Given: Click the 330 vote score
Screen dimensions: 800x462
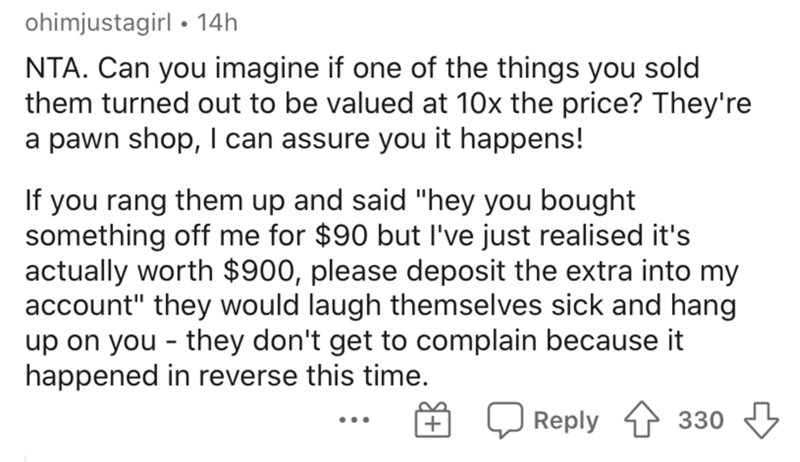Looking at the screenshot, I should 701,421.
